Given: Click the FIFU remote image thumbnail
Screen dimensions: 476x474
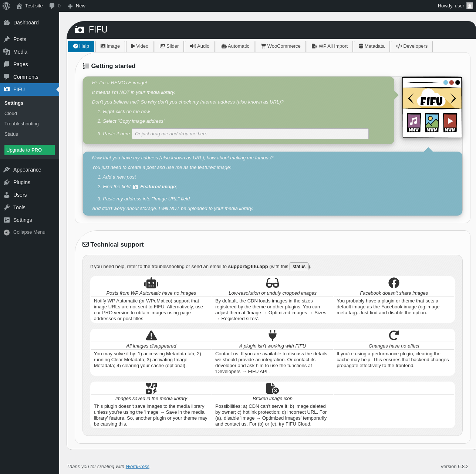Looking at the screenshot, I should pyautogui.click(x=432, y=107).
